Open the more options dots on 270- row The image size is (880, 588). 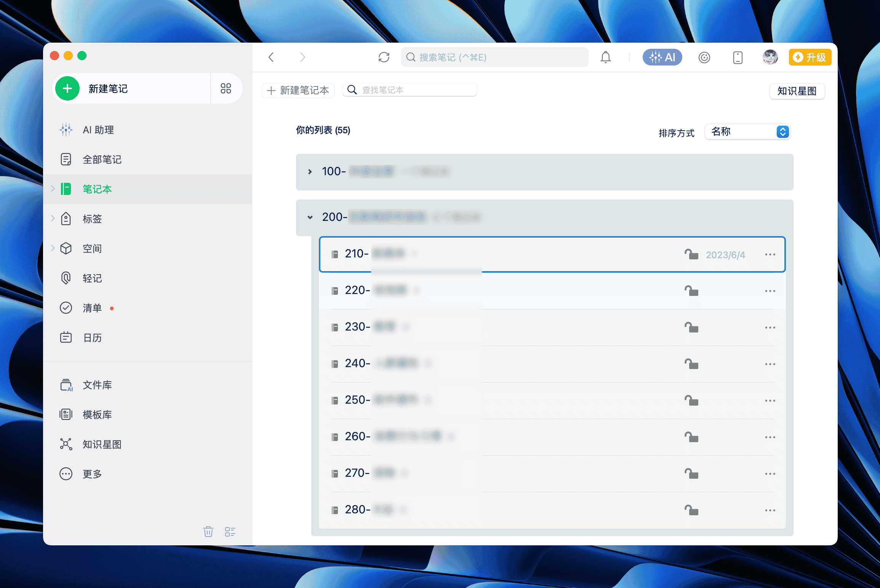(770, 474)
